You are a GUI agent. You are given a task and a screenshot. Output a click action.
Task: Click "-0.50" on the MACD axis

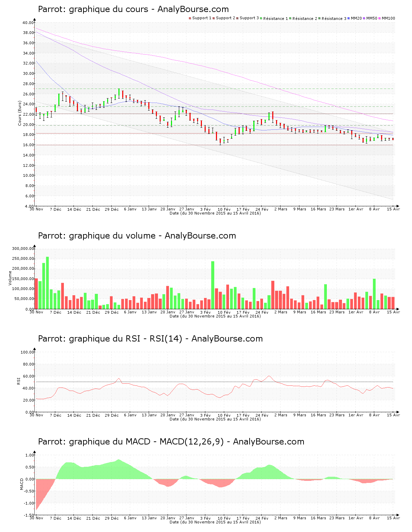pos(29,491)
